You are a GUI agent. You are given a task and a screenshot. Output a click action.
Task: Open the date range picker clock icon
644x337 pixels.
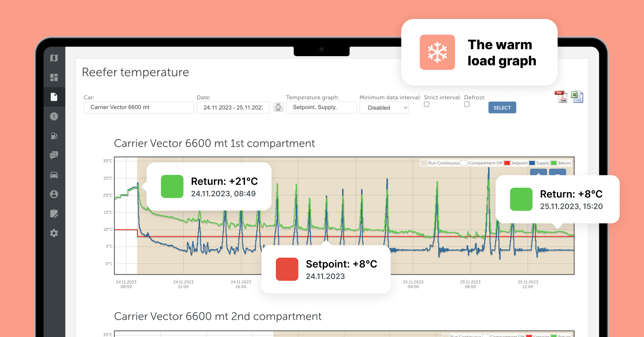(278, 107)
